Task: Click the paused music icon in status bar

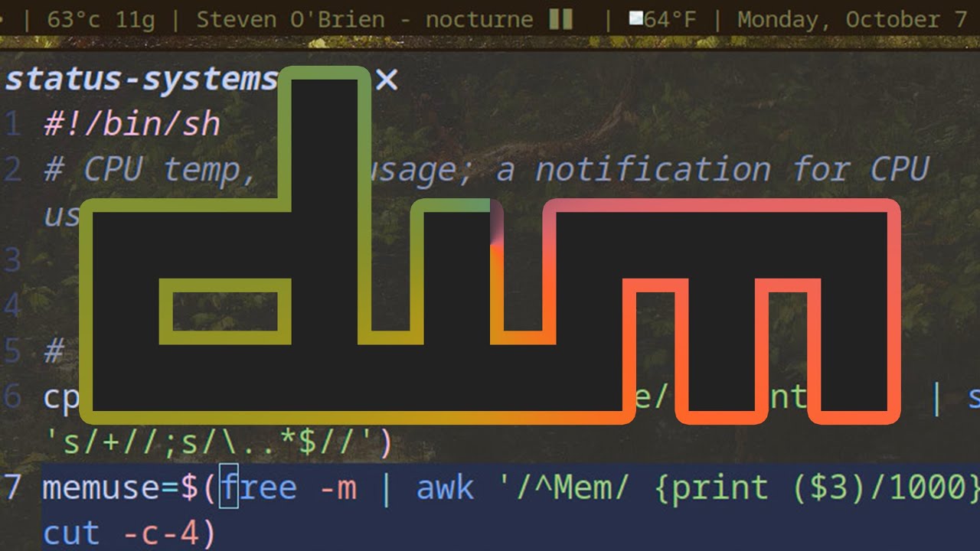Action: (x=560, y=19)
